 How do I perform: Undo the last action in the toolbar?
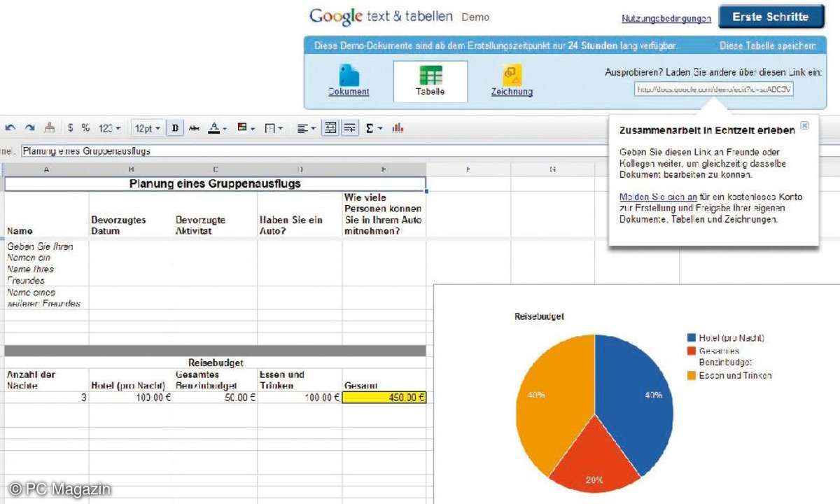pos(10,128)
